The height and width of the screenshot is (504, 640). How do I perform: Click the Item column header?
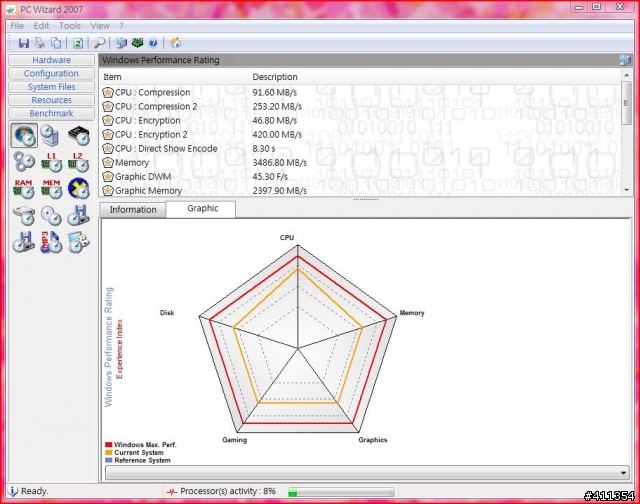[174, 77]
